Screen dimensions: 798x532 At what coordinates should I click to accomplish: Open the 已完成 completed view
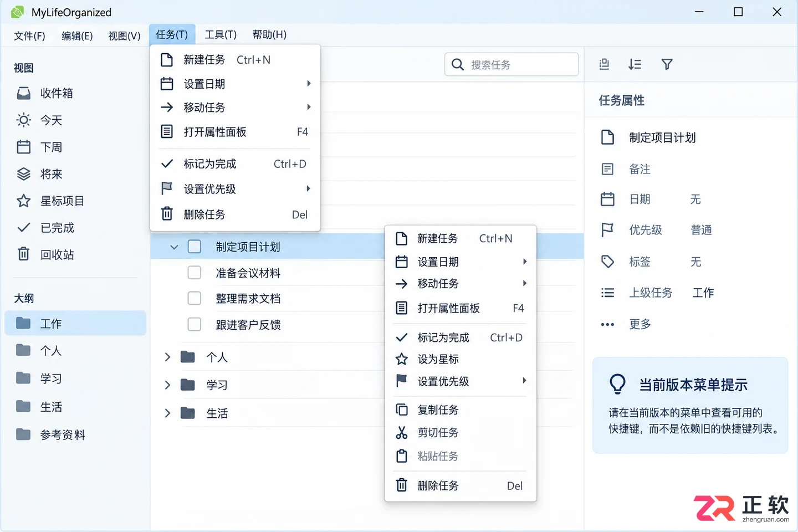[x=75, y=228]
